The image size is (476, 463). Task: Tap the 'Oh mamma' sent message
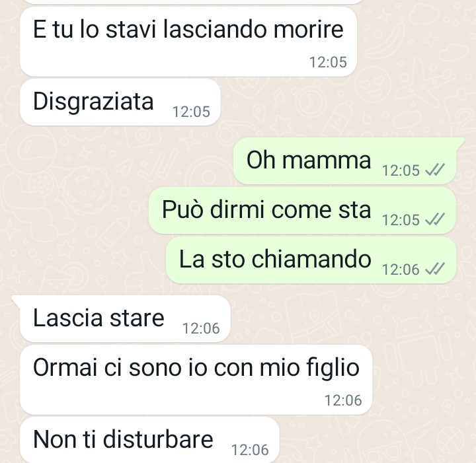tap(345, 160)
